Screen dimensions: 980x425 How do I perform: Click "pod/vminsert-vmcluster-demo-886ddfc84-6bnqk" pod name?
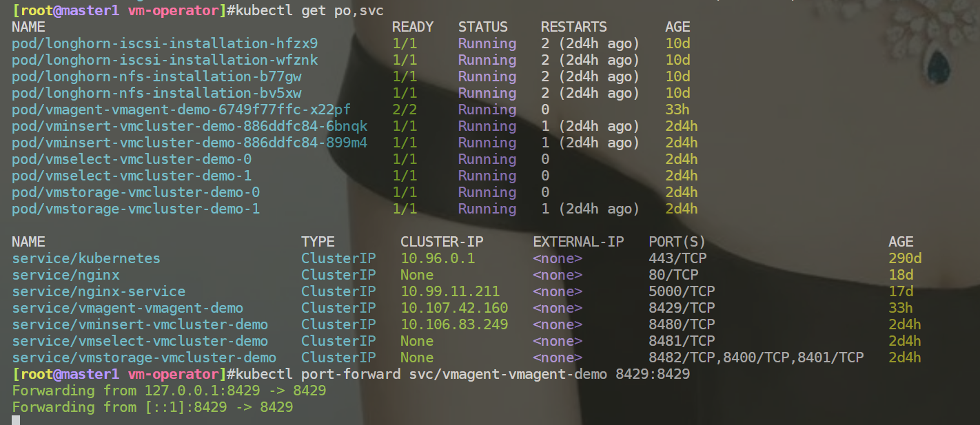pyautogui.click(x=190, y=126)
